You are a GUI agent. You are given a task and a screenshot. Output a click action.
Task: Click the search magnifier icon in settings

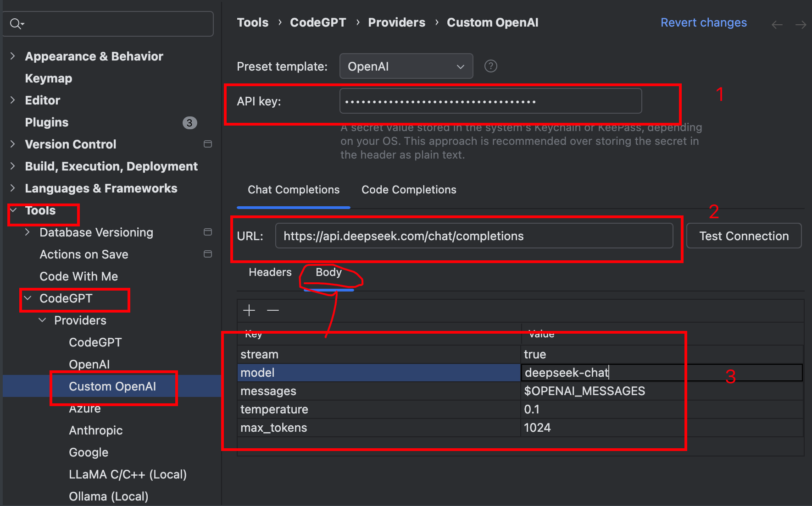[17, 23]
